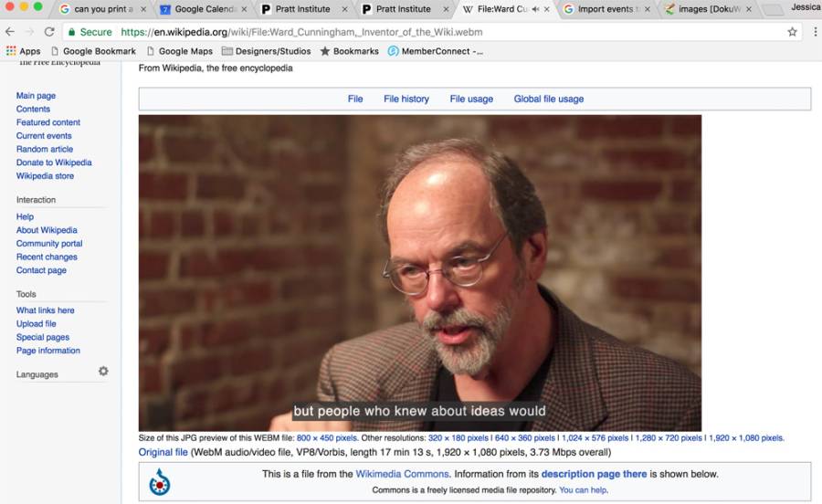Viewport: 822px width, 504px height.
Task: Open Featured content link
Action: tap(48, 122)
